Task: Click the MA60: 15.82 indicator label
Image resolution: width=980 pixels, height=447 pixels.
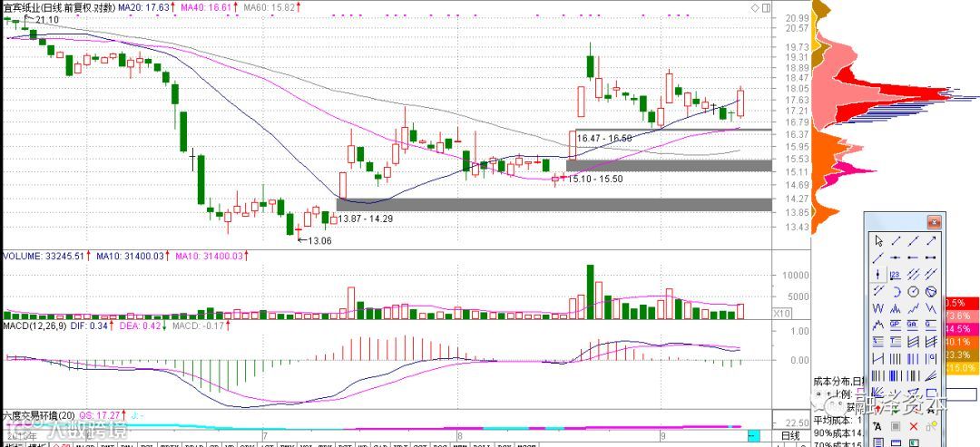Action: (268, 7)
